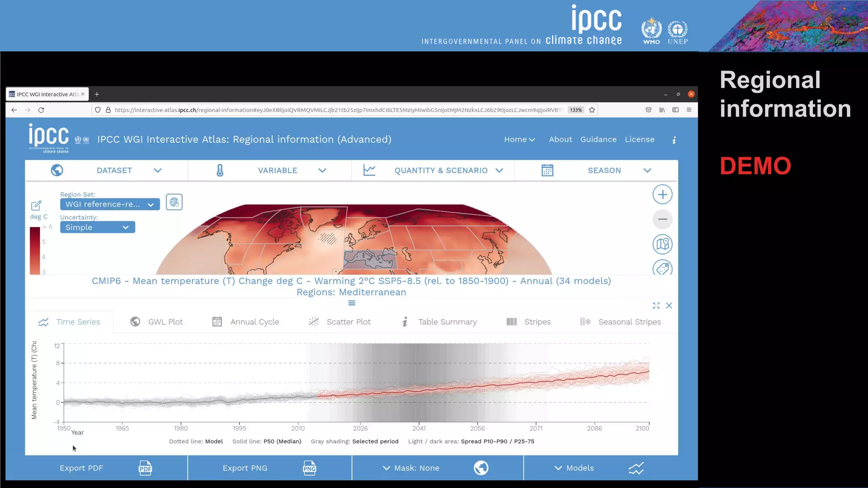
Task: Expand the Mask: None selector
Action: click(x=411, y=468)
